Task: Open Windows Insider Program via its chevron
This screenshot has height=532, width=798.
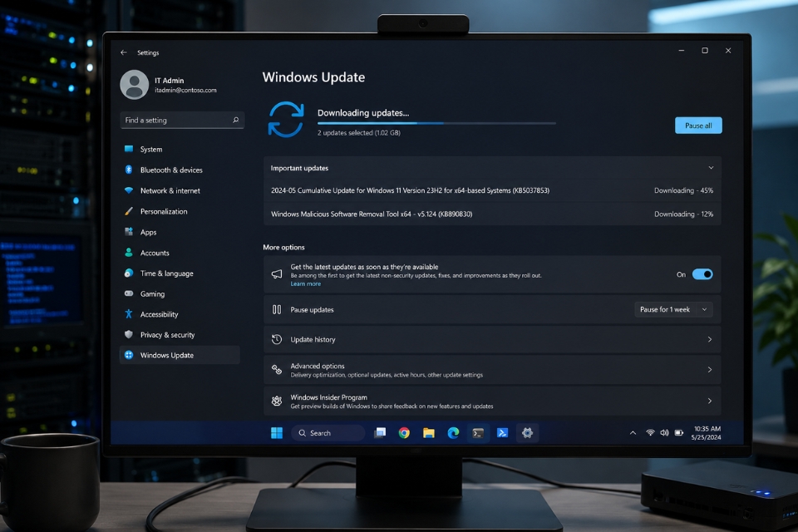Action: pos(709,401)
